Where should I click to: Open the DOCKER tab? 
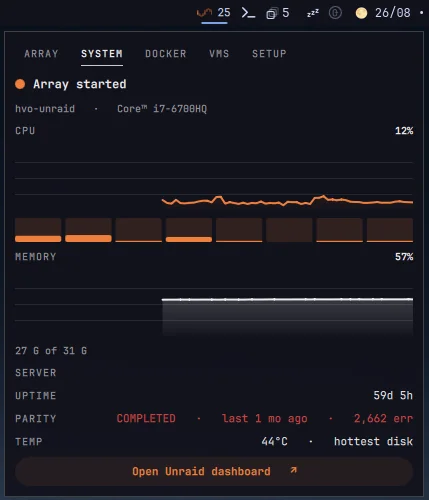click(x=166, y=54)
